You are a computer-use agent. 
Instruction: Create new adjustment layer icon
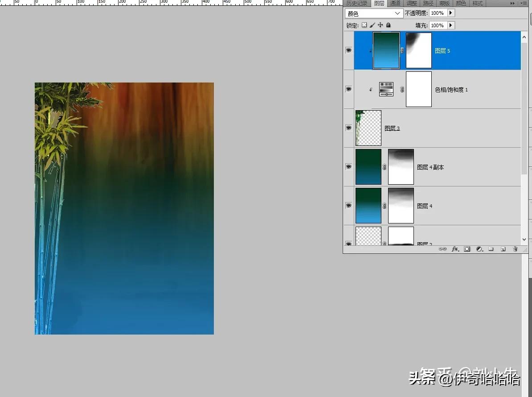(479, 249)
